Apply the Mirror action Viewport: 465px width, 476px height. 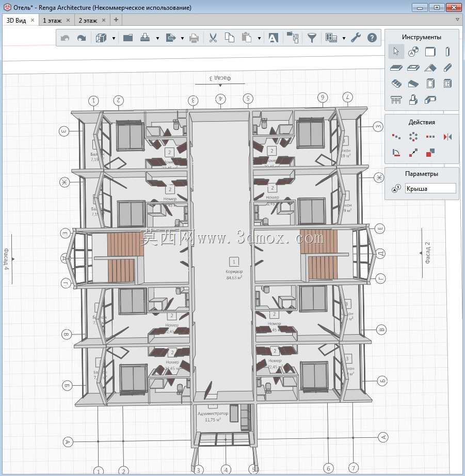coord(447,137)
